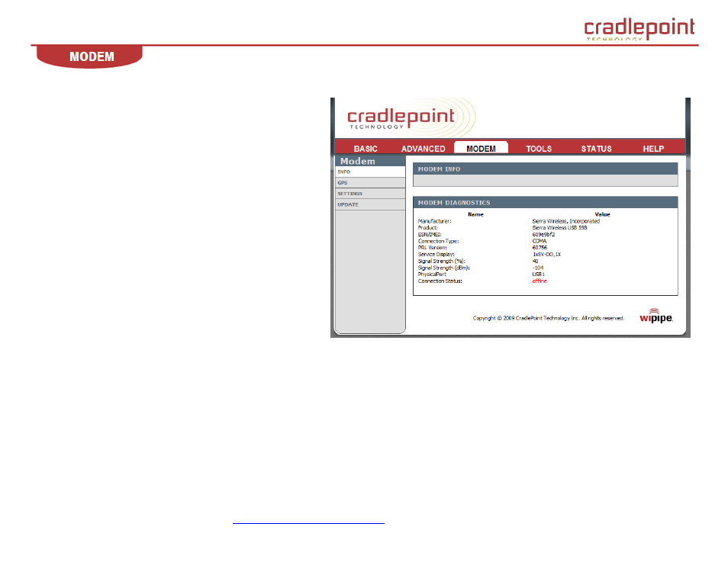Click the 40 signal strength value

point(535,262)
